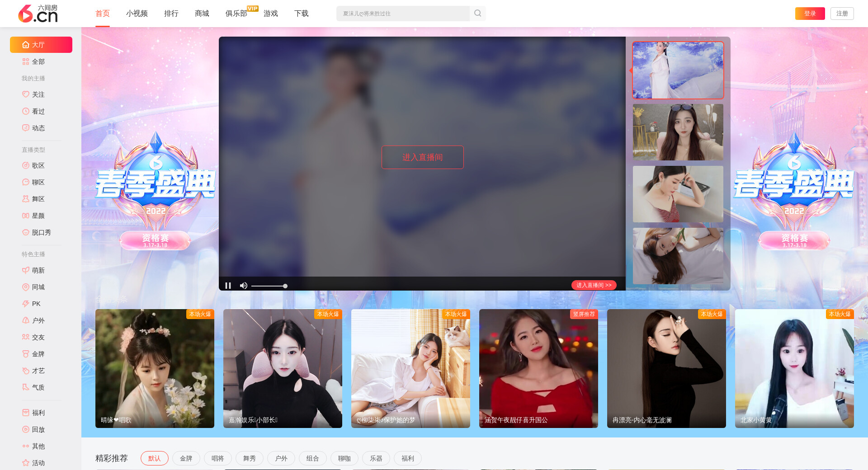Click the 脱口秀 icon in sidebar
Image resolution: width=868 pixels, height=470 pixels.
point(26,232)
